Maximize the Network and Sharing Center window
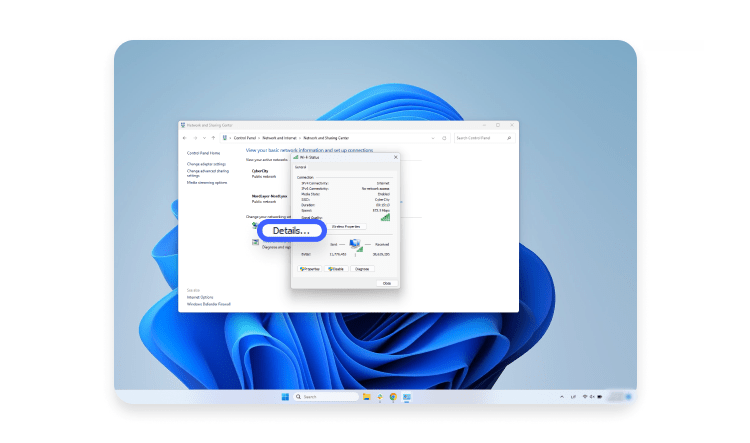 point(498,125)
